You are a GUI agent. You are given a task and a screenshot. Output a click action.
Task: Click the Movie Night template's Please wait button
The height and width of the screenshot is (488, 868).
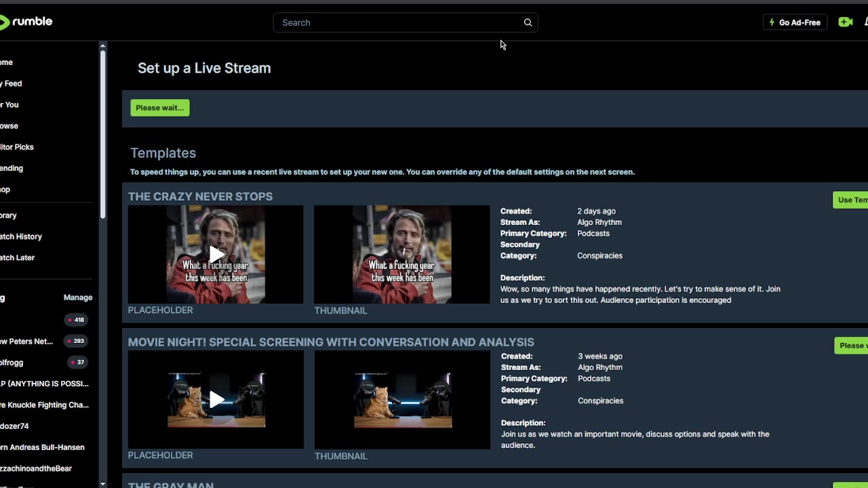852,346
